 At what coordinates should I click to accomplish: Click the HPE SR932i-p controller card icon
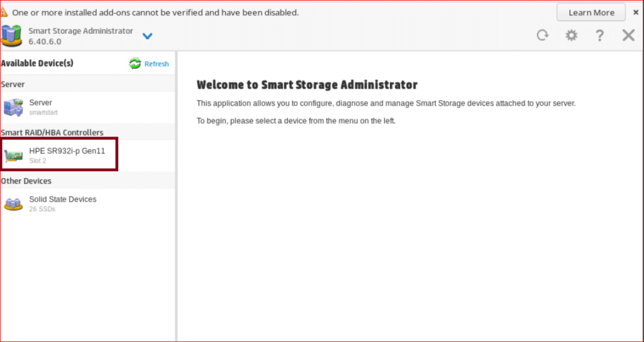point(13,155)
